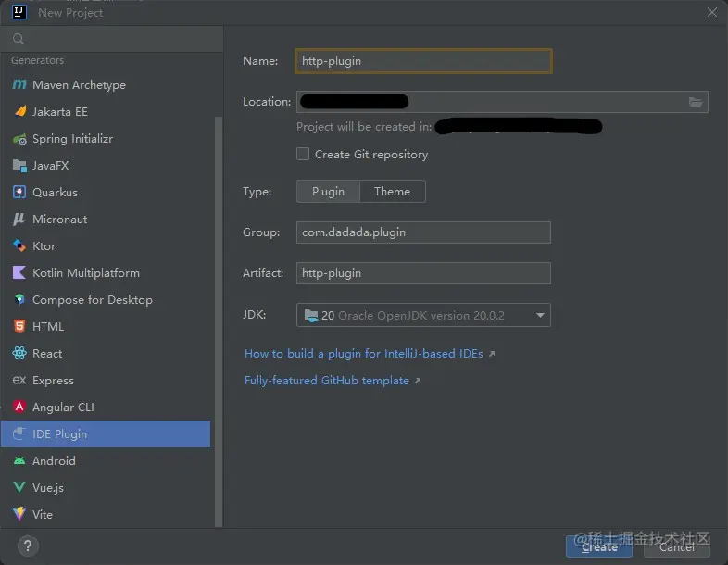The width and height of the screenshot is (728, 565).
Task: Click the Vue.js label
Action: [48, 487]
